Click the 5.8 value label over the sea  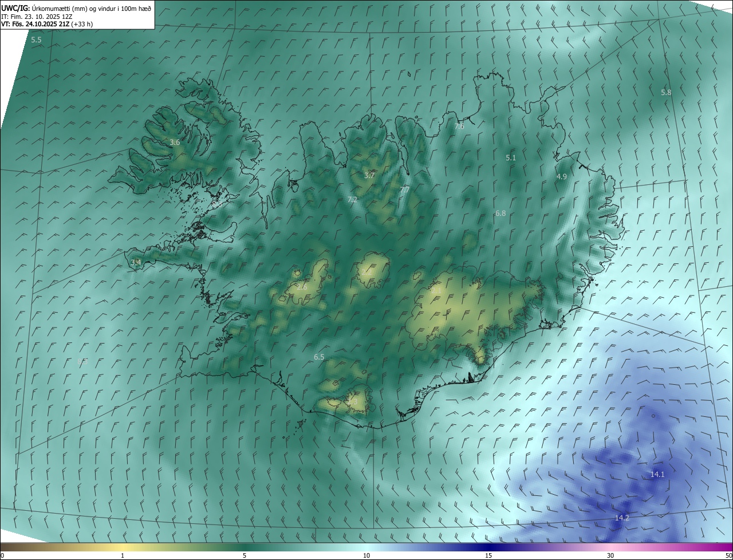[666, 92]
